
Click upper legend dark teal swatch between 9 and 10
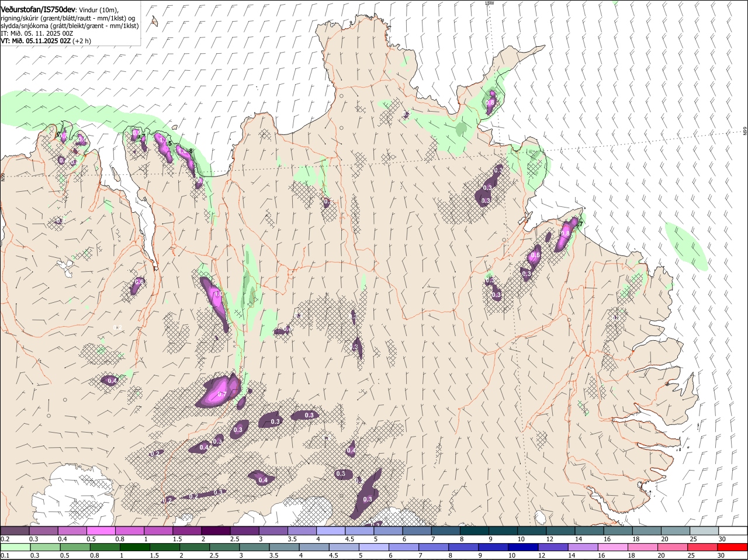pyautogui.click(x=503, y=531)
